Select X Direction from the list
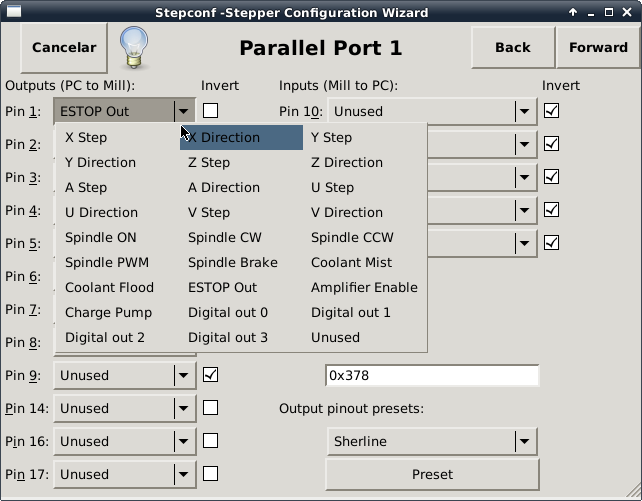Image resolution: width=642 pixels, height=501 pixels. 241,138
